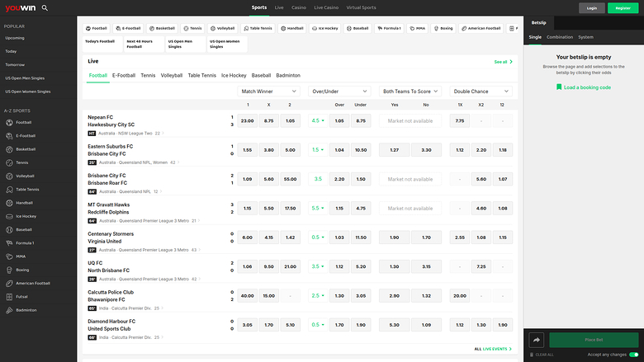
Task: Expand the 4.5 goal line selector for Nepean FC
Action: coord(317,120)
